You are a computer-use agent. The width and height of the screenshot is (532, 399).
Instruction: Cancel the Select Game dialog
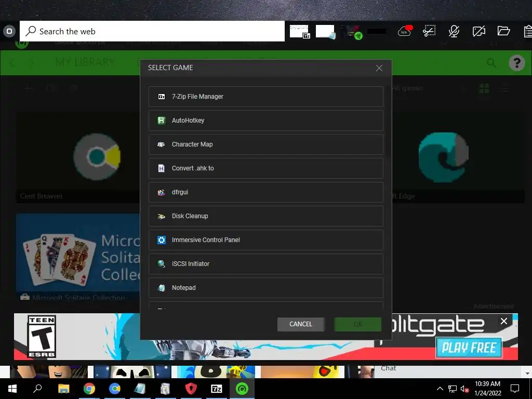tap(301, 324)
